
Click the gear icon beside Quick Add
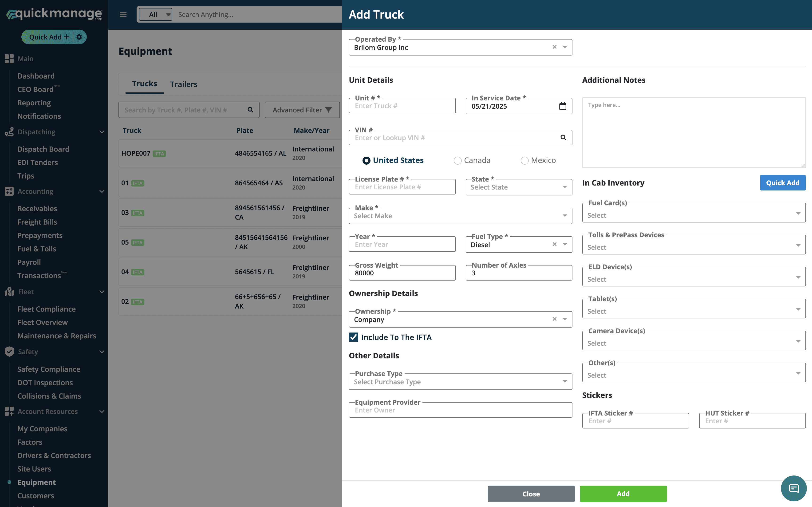click(x=79, y=37)
